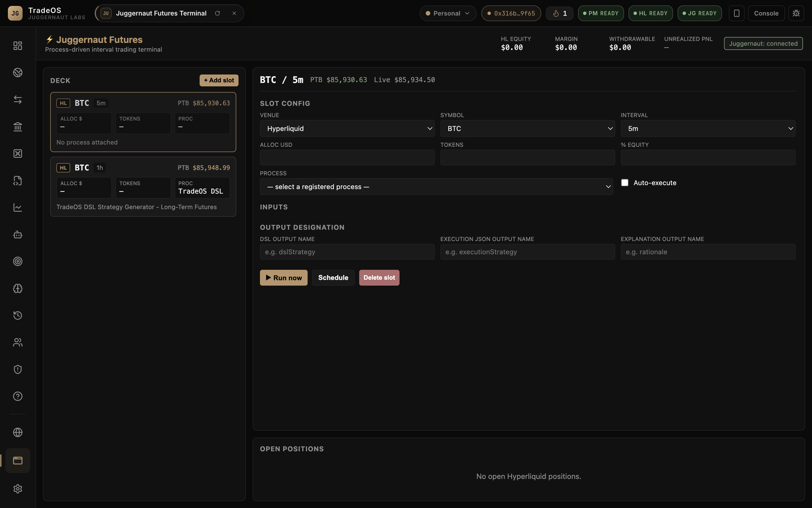
Task: Open the Symbol dropdown showing BTC
Action: 528,128
